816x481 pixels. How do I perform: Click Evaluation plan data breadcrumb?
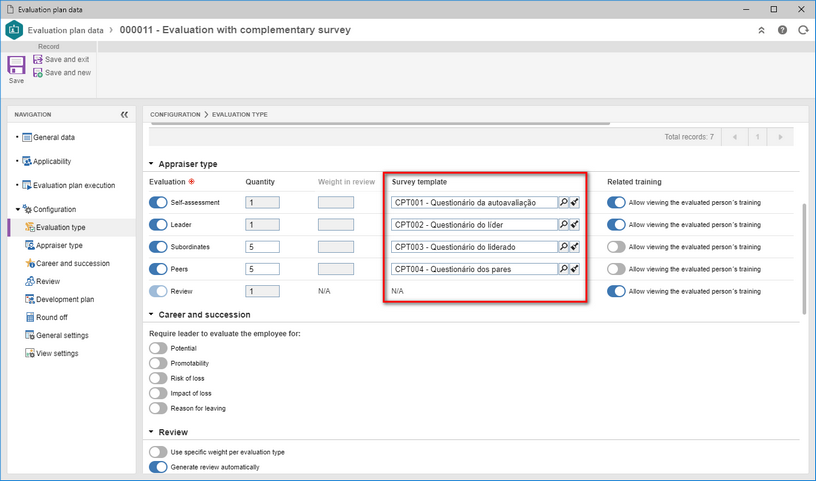coord(66,30)
